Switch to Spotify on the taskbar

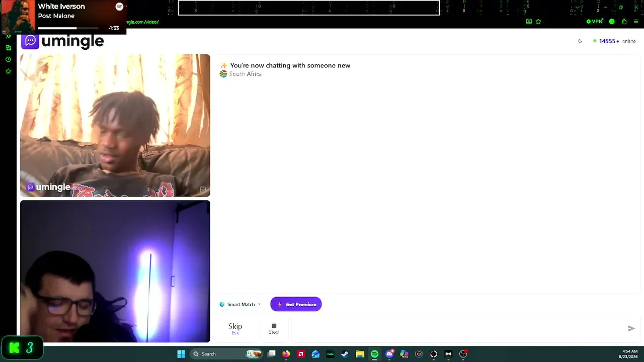coord(374,354)
